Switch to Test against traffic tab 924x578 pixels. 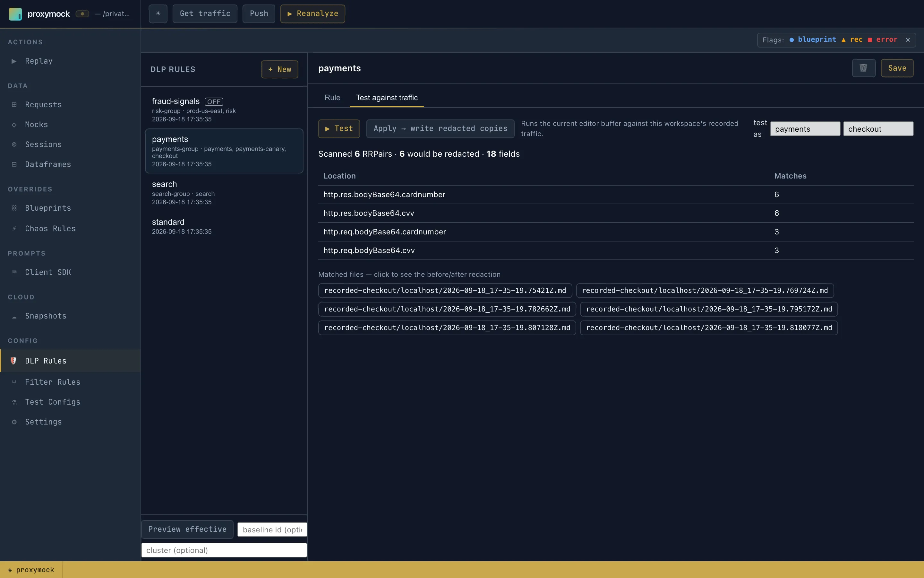387,98
